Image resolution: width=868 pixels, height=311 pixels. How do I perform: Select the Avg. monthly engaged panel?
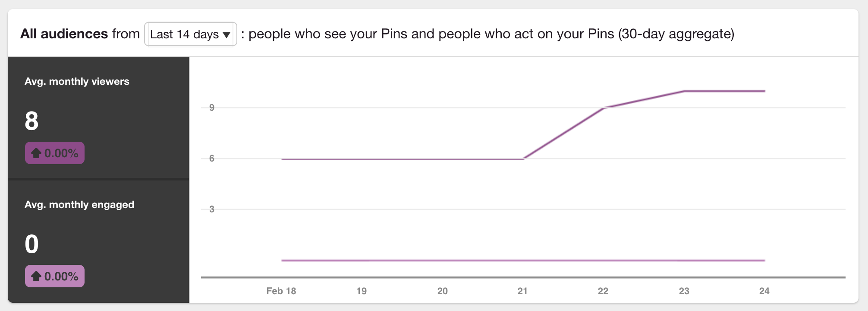point(98,241)
